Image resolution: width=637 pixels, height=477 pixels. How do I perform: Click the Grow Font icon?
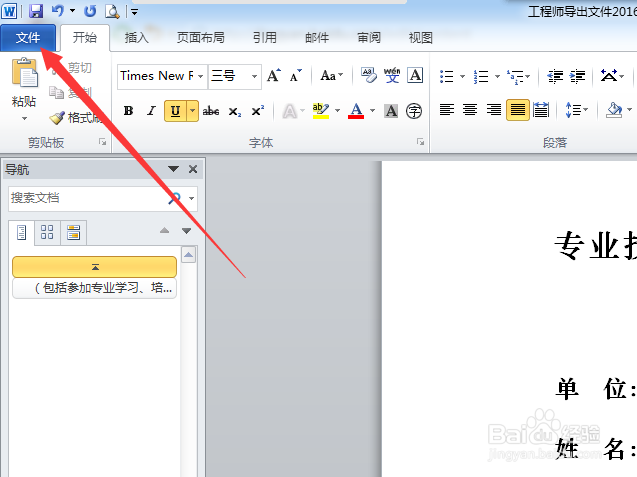coord(274,76)
